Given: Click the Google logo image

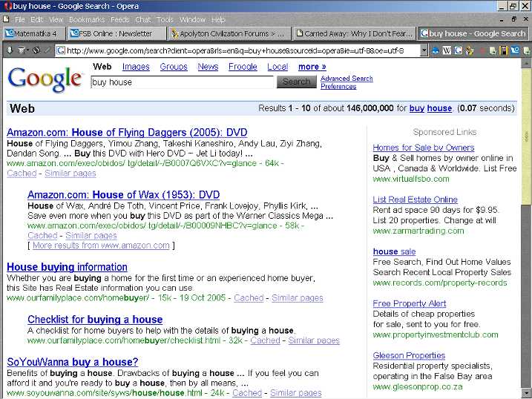Looking at the screenshot, I should 45,79.
